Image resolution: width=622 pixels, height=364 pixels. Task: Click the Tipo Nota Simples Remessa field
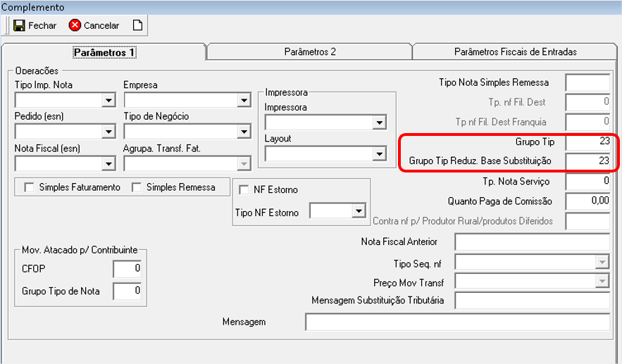click(x=588, y=83)
